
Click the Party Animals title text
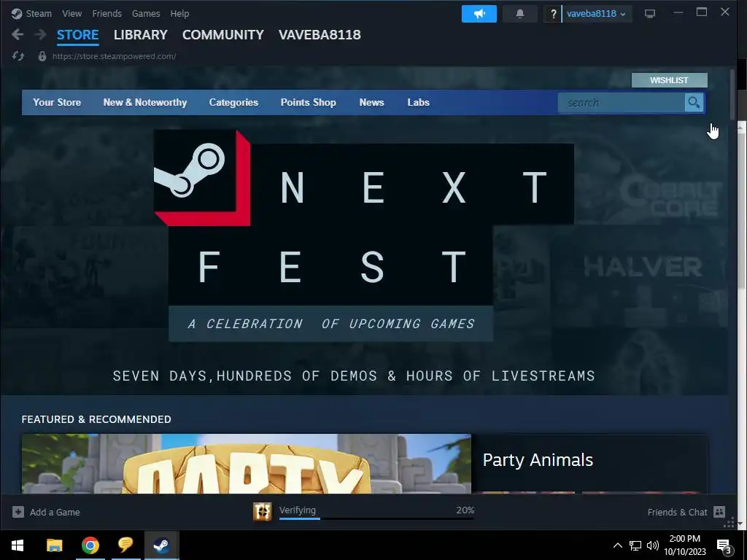coord(538,460)
